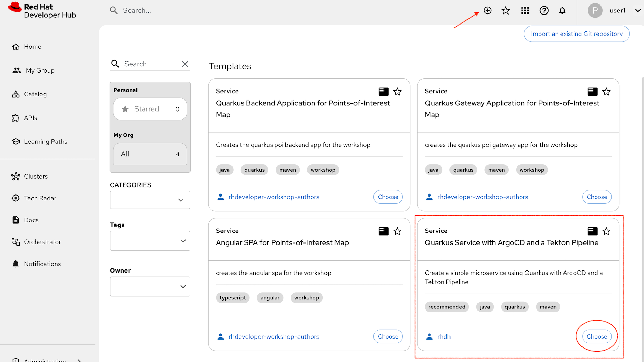Star the Quarkus Backend Application template

click(x=397, y=92)
